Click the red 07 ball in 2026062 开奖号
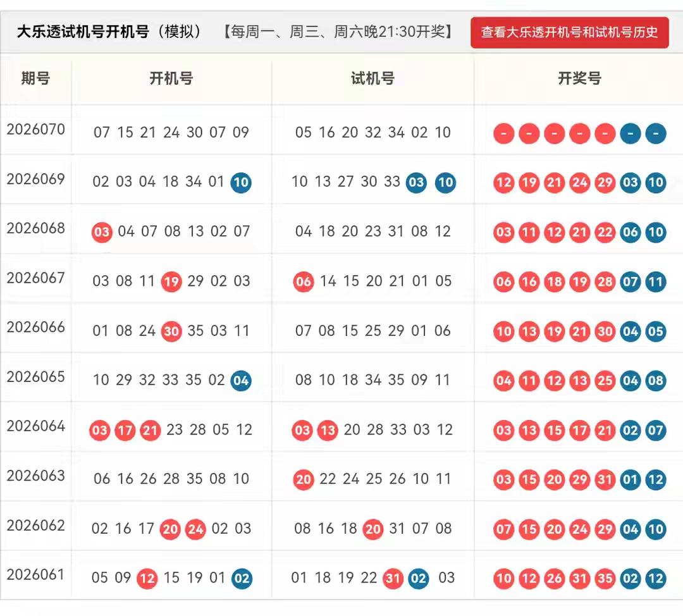The height and width of the screenshot is (616, 683). 504,529
